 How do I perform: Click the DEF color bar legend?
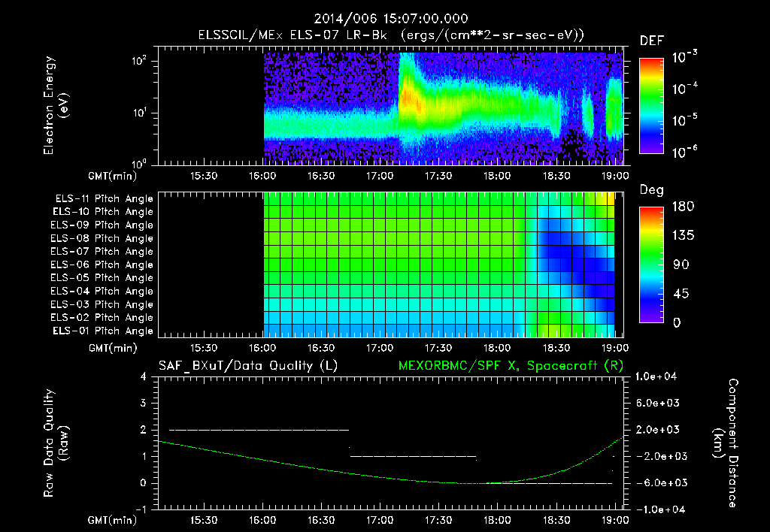[651, 106]
